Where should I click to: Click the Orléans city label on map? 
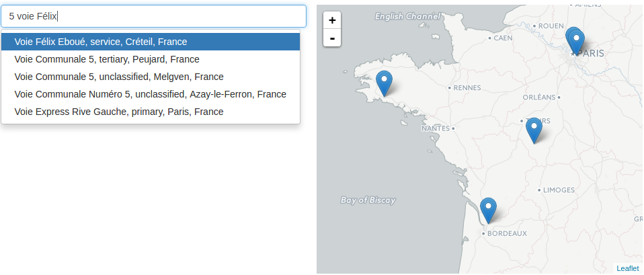tap(539, 97)
